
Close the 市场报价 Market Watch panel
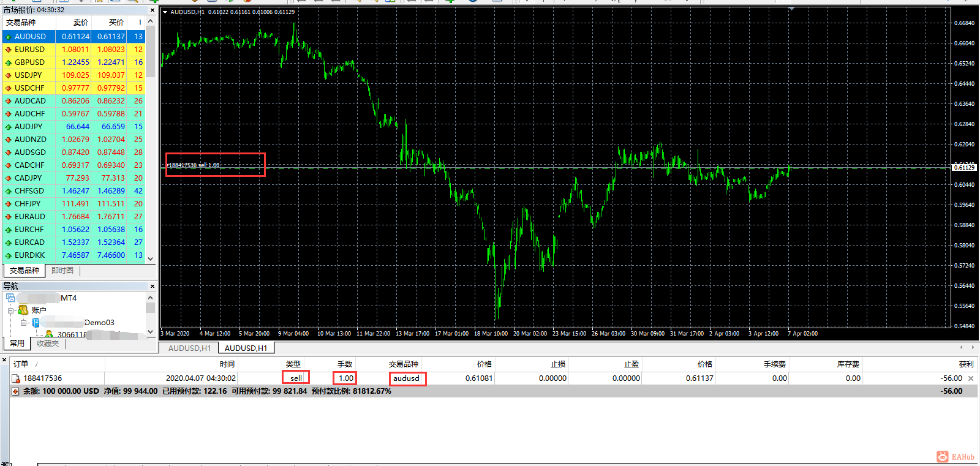[153, 10]
